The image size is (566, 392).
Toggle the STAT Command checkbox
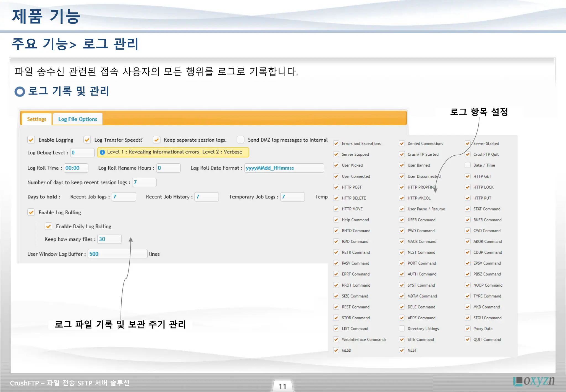coord(468,209)
